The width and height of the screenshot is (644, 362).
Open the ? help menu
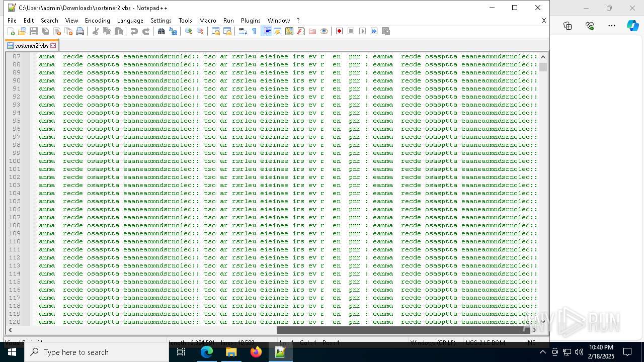point(298,21)
